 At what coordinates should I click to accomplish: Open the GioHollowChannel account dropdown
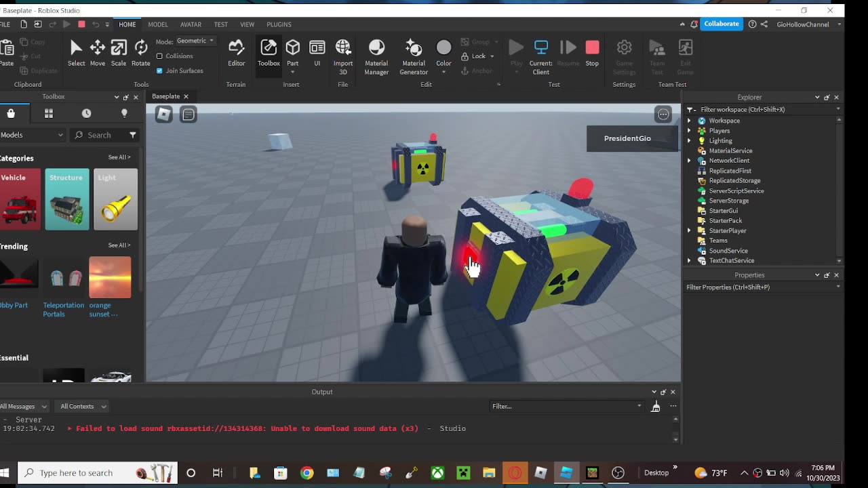pyautogui.click(x=809, y=24)
